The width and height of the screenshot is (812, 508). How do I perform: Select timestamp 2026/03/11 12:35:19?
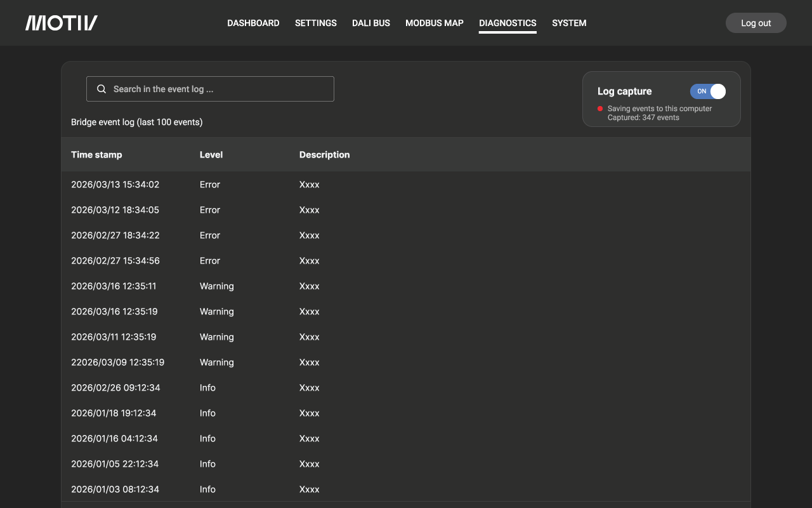pyautogui.click(x=114, y=337)
